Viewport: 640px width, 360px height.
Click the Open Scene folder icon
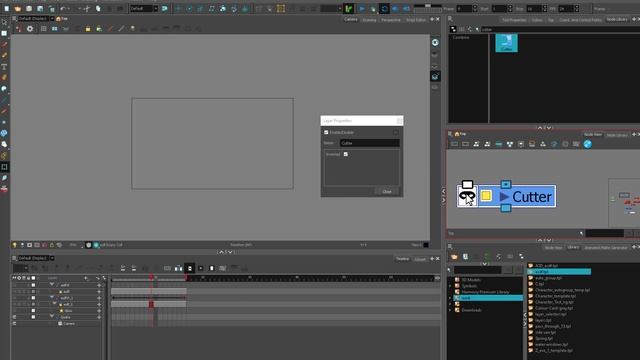click(18, 8)
